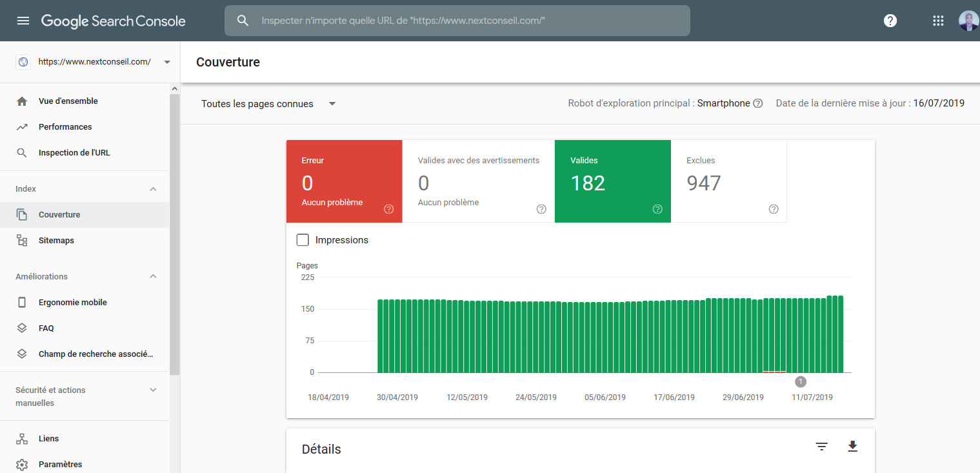Click the sidebar scrollbar thumb
This screenshot has height=473, width=980.
tap(174, 234)
